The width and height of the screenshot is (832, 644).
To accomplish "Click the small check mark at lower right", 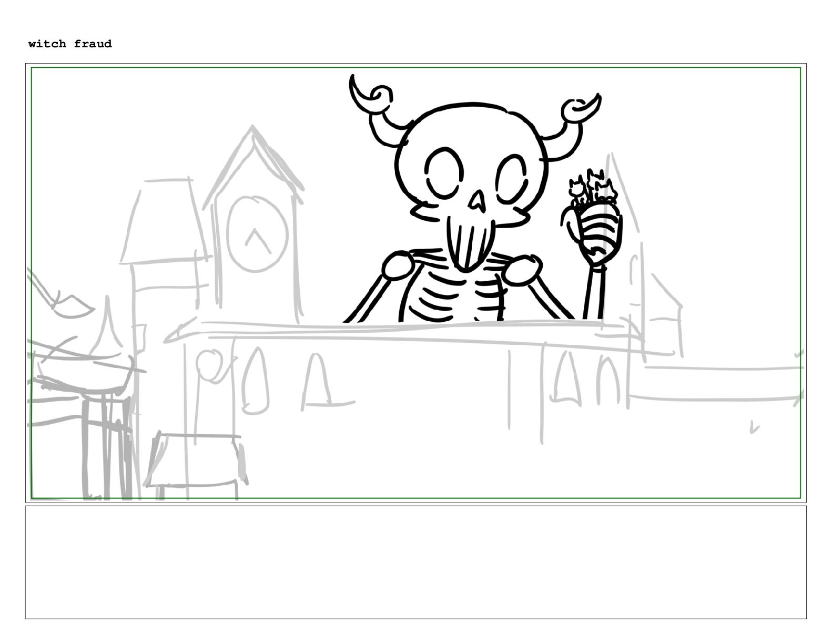I will pyautogui.click(x=754, y=428).
